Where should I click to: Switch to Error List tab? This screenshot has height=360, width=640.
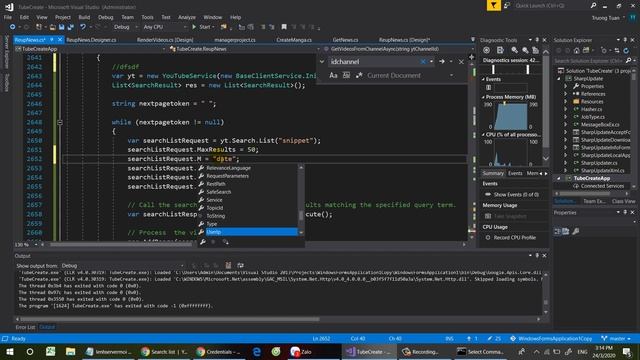[x=25, y=327]
